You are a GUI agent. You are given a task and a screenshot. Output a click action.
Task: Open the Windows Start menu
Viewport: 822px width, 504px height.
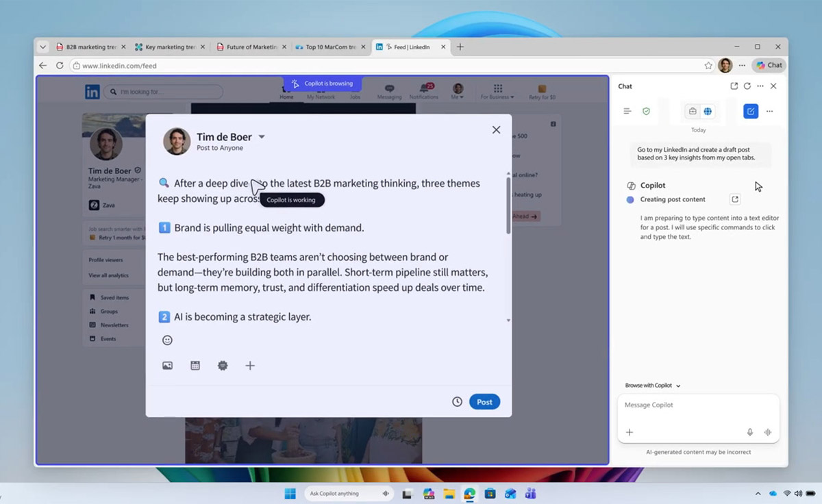click(x=290, y=493)
